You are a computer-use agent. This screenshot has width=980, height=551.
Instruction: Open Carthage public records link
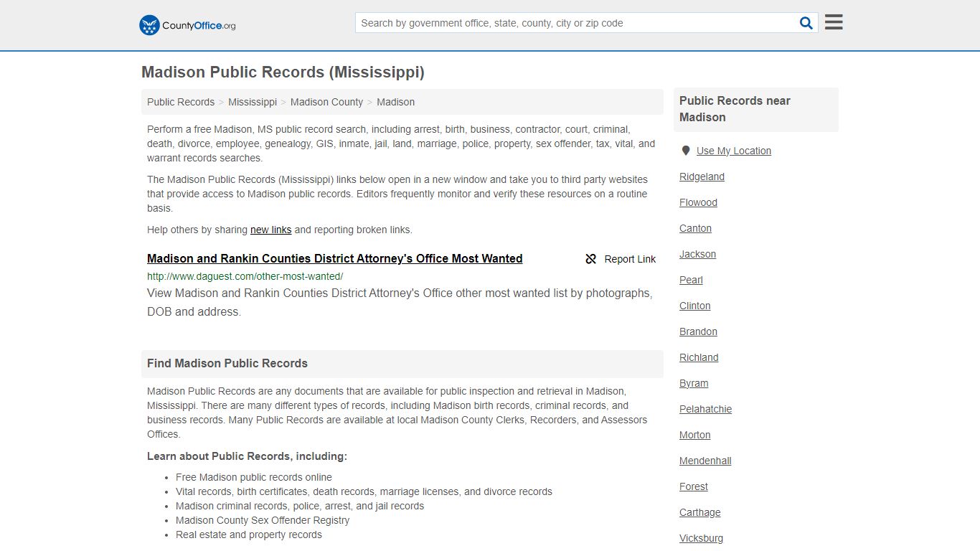pyautogui.click(x=699, y=512)
